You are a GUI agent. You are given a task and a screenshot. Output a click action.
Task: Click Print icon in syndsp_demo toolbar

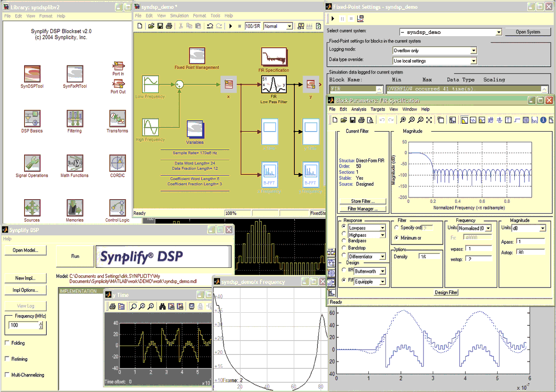(x=169, y=26)
